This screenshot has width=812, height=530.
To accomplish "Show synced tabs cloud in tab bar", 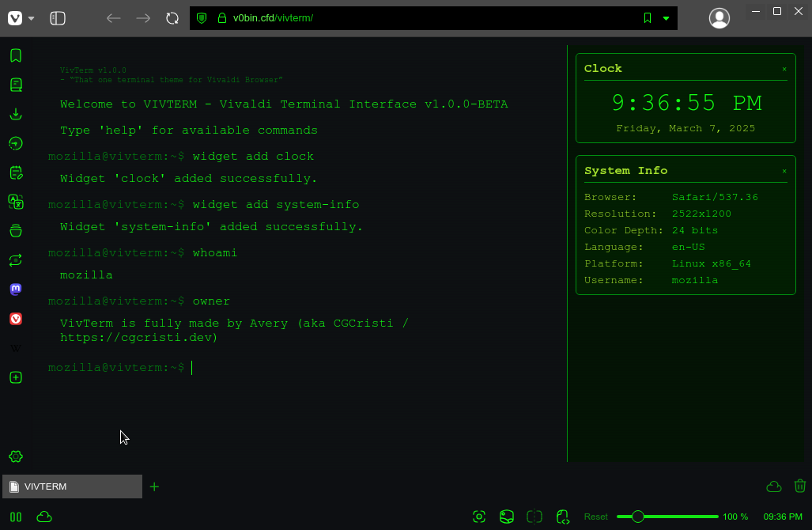I will click(x=774, y=486).
